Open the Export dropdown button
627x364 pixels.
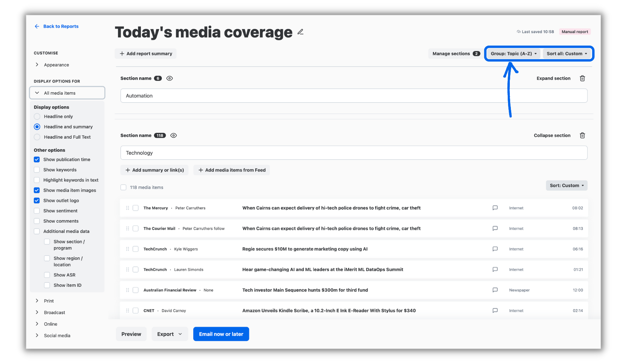point(170,334)
